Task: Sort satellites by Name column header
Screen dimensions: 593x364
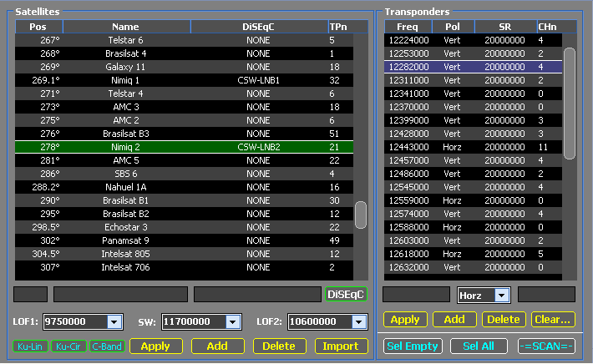Action: (126, 27)
